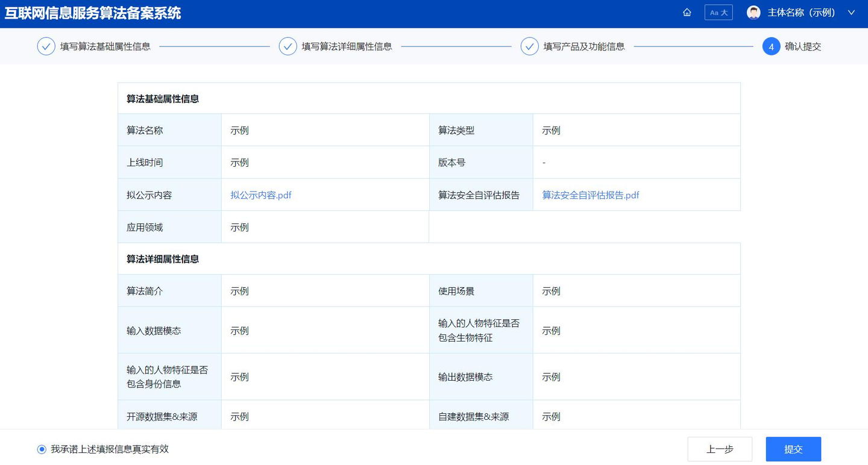The image size is (868, 465).
Task: Click the 填写算法详细属性信息 step checkmark
Action: coord(288,46)
